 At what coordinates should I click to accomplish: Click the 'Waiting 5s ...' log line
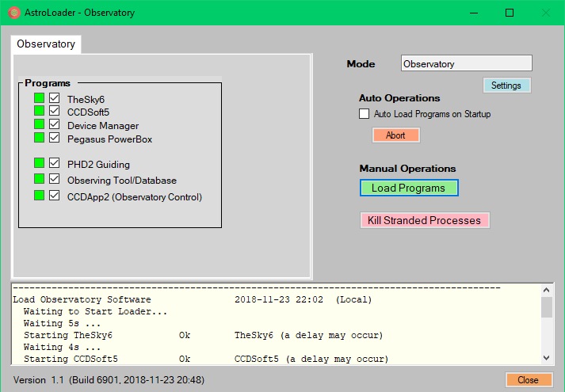(62, 323)
